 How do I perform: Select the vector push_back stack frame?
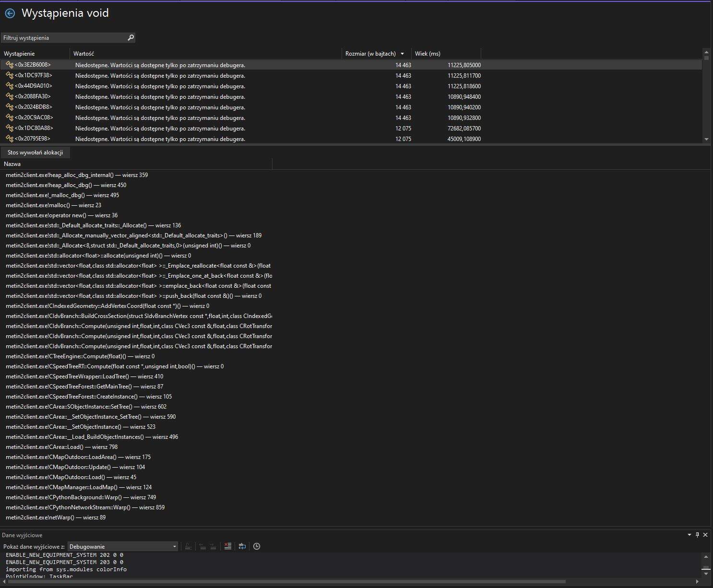133,296
